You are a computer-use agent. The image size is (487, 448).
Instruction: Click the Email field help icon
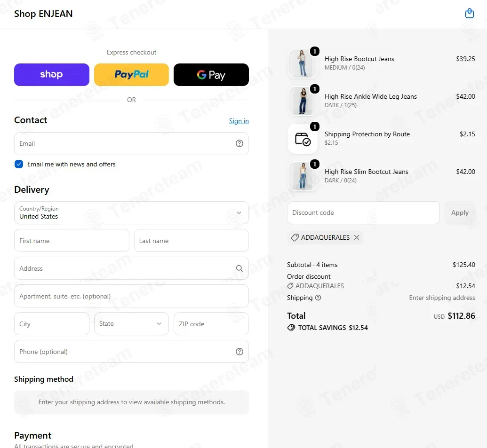[x=239, y=143]
